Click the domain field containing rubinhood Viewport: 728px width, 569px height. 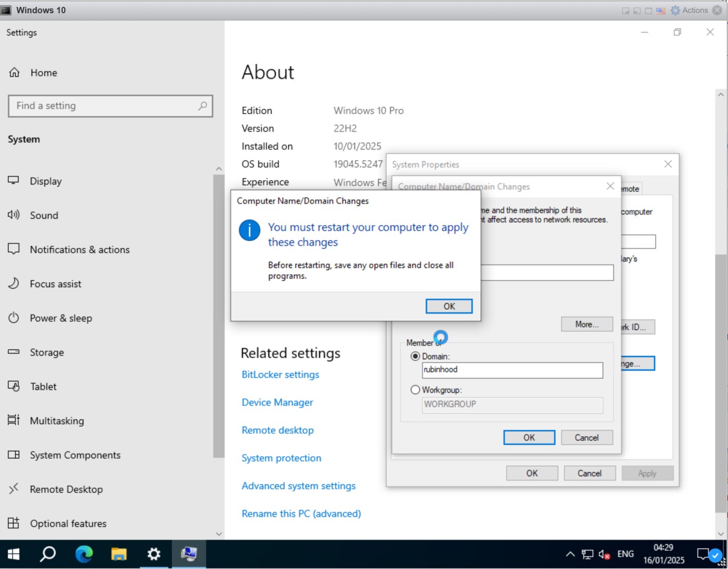tap(513, 370)
